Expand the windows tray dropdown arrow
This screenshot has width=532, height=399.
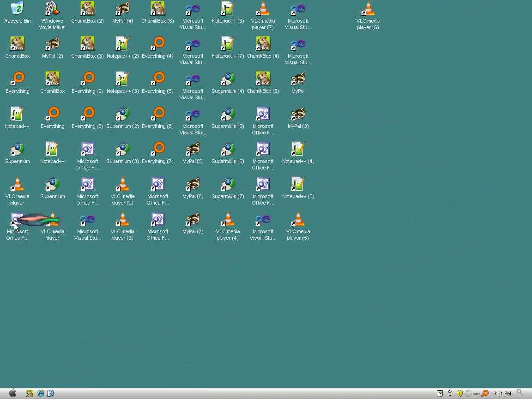coord(450,393)
